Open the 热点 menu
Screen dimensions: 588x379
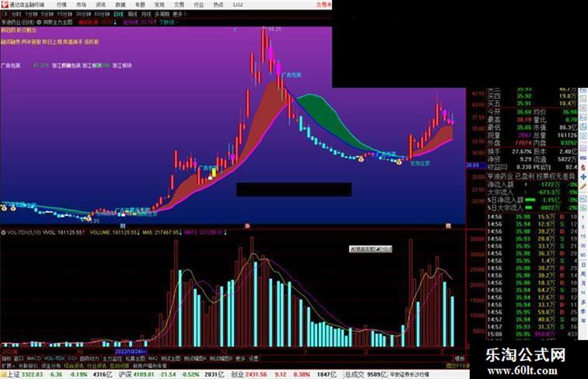click(x=218, y=5)
